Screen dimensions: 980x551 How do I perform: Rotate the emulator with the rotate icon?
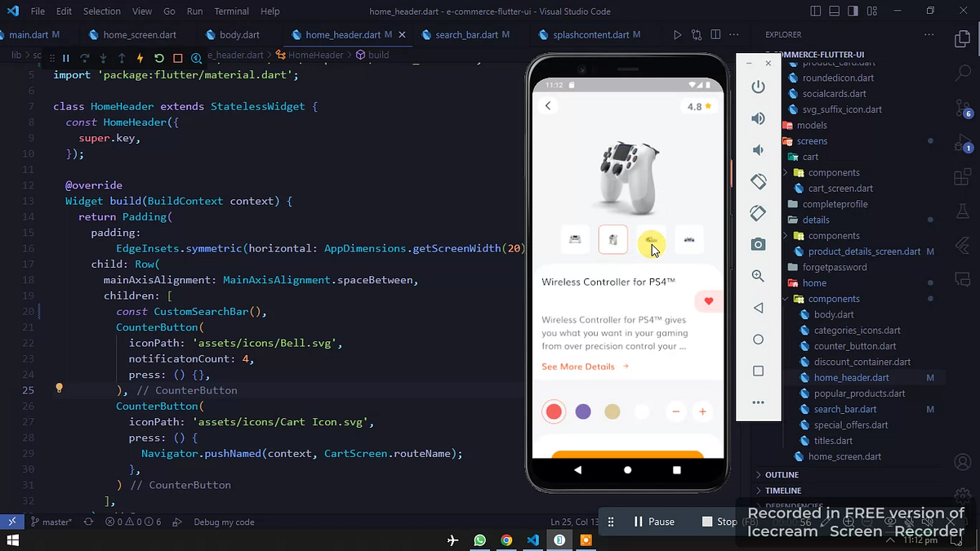point(758,181)
